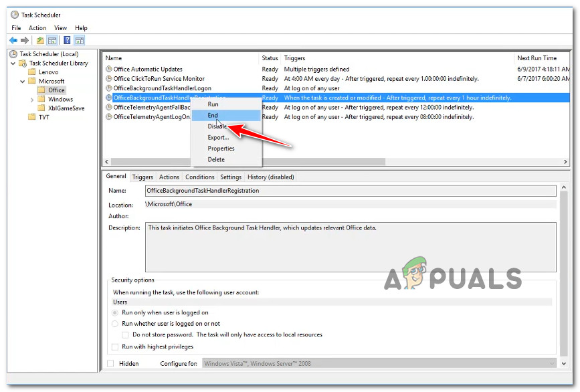Open the File menu
580x392 pixels.
pos(16,27)
